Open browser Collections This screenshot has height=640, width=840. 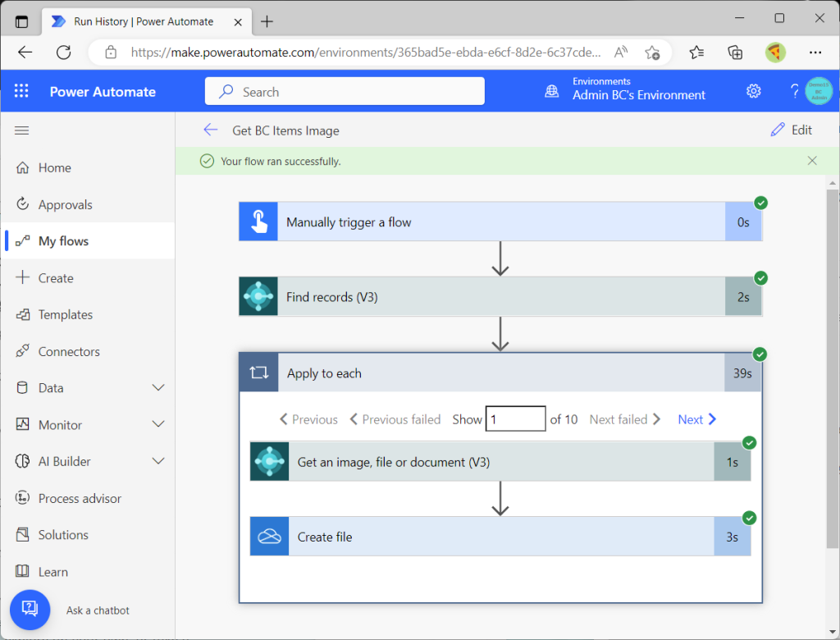(735, 52)
